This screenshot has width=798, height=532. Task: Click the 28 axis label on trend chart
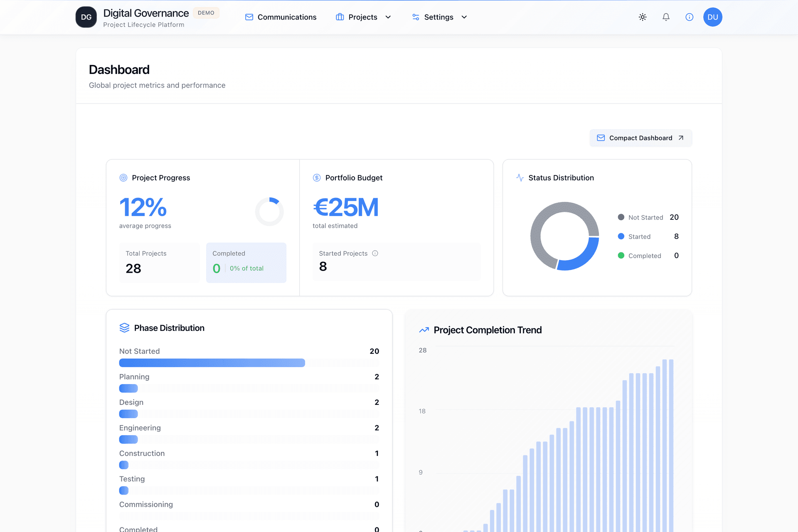click(x=423, y=350)
